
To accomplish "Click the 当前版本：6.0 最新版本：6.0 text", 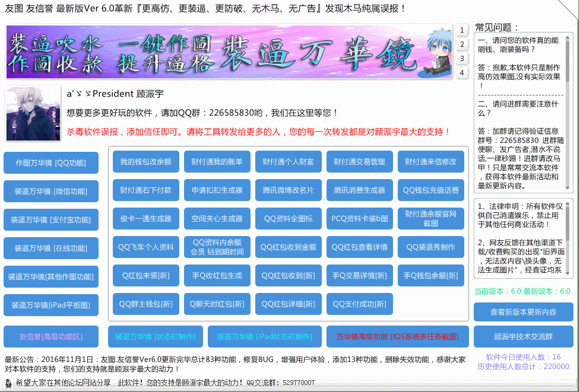I will 522,291.
